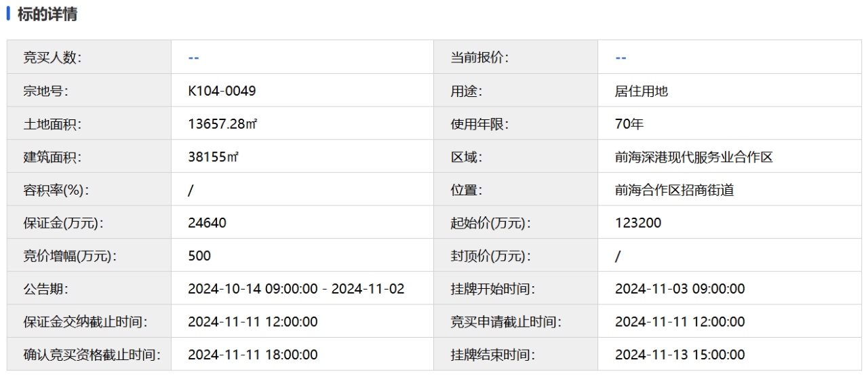Screen dimensions: 868x377
Task: Click the building area value 38155㎡
Action: coord(213,157)
